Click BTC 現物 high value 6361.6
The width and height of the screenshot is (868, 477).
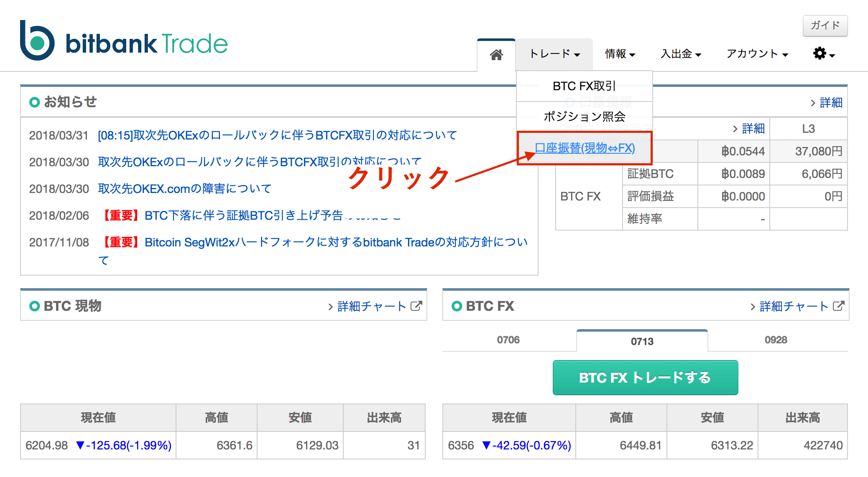(235, 446)
